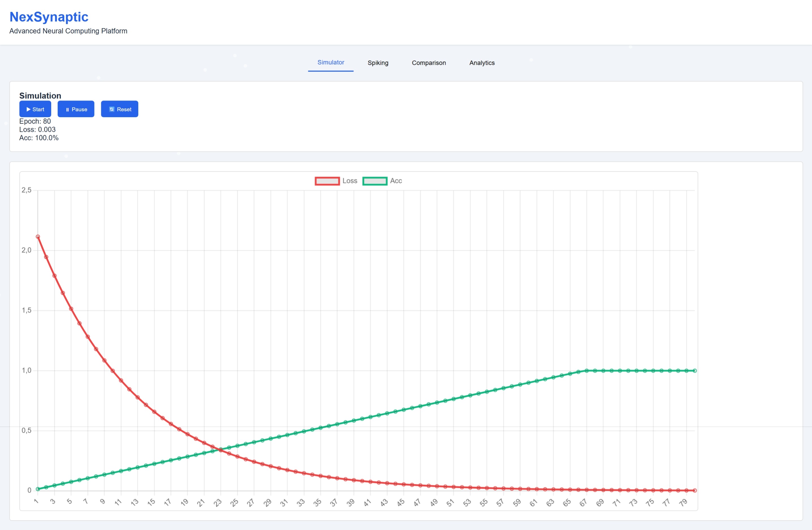Hide the Loss curve using the legend
This screenshot has width=812, height=530.
tap(350, 181)
